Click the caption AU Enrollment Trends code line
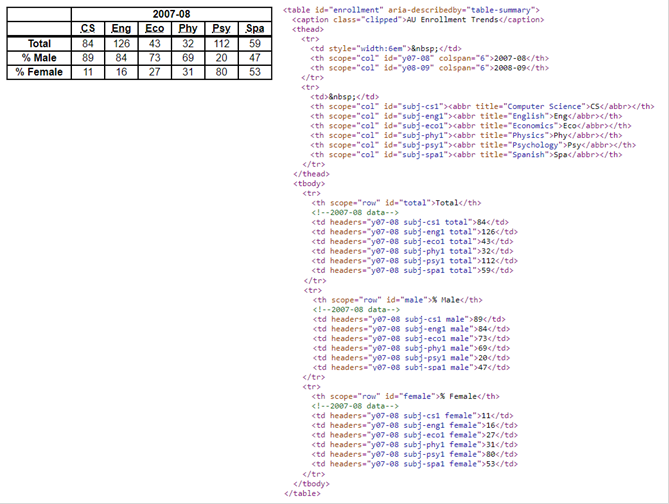This screenshot has width=669, height=504. [x=418, y=20]
